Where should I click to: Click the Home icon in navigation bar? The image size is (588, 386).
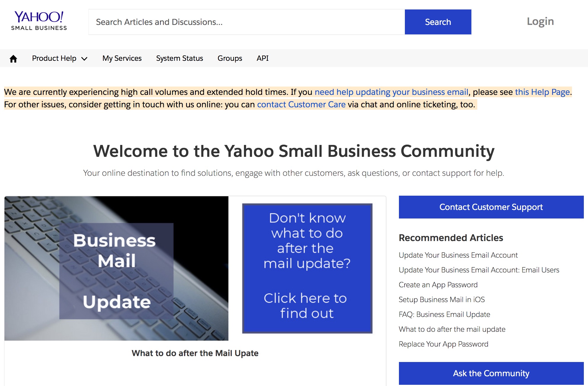13,58
